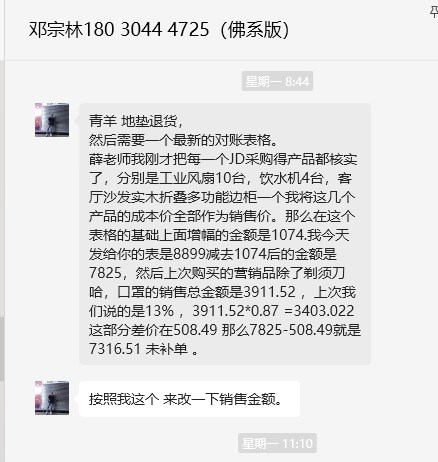Click the line with 8899减去1074
Viewport: 438px width, 462px height.
point(213,254)
